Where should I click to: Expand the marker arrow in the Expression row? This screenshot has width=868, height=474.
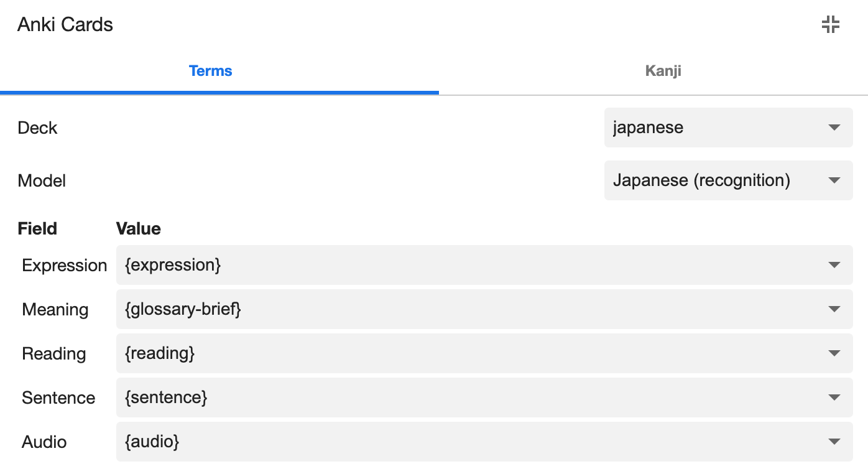coord(834,265)
